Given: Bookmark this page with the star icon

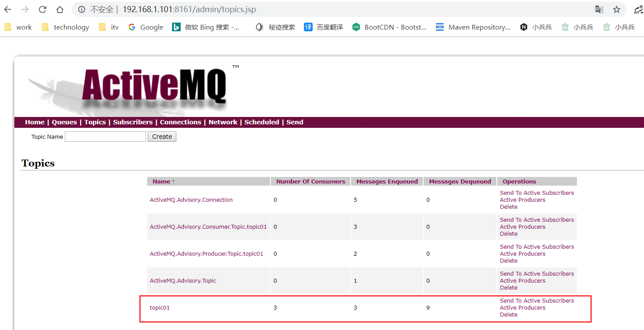Looking at the screenshot, I should click(617, 10).
